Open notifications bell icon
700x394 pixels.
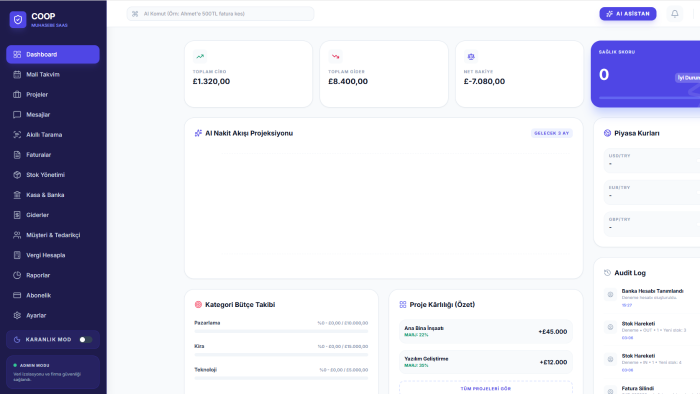tap(675, 14)
